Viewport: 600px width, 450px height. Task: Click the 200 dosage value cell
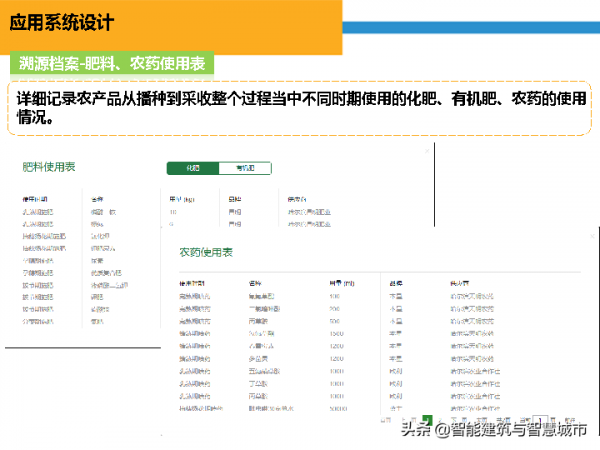pyautogui.click(x=334, y=309)
